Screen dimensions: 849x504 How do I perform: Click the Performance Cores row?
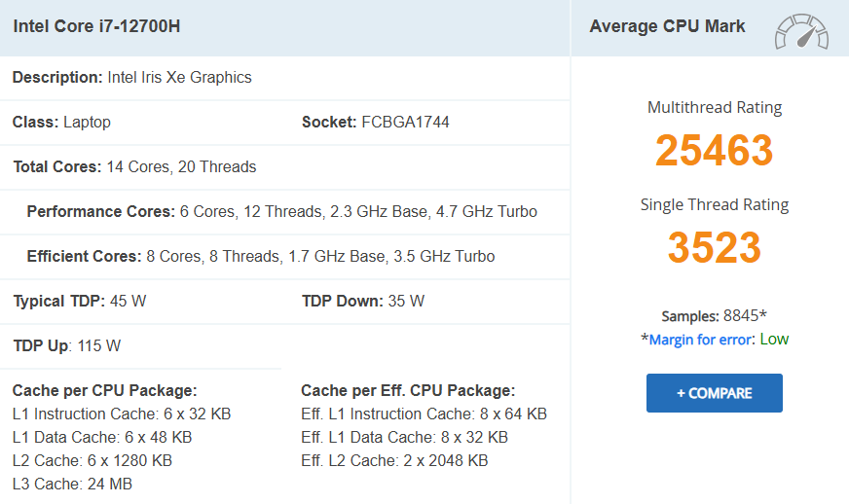pos(281,211)
